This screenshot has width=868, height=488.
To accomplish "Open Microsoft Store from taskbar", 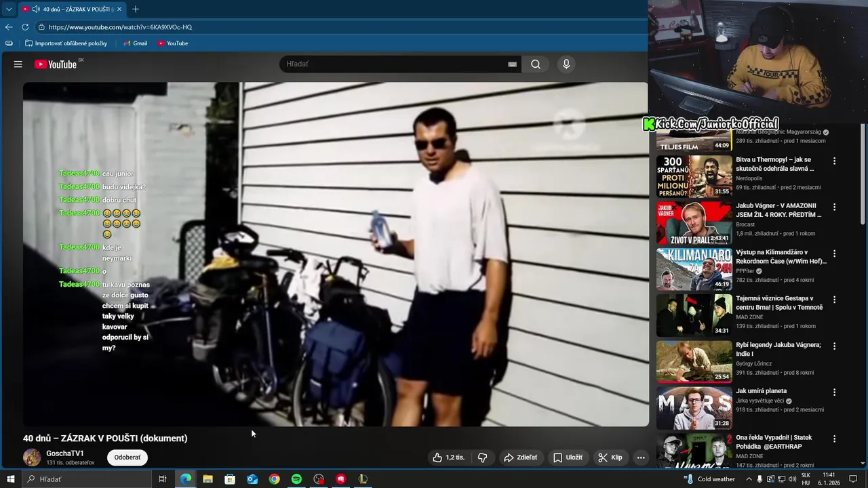I will [x=230, y=479].
